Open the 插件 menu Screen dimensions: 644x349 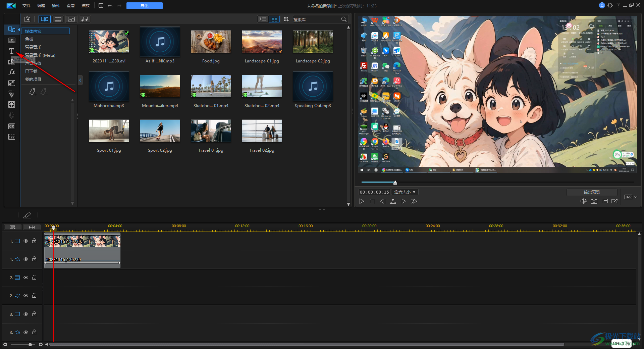(56, 6)
